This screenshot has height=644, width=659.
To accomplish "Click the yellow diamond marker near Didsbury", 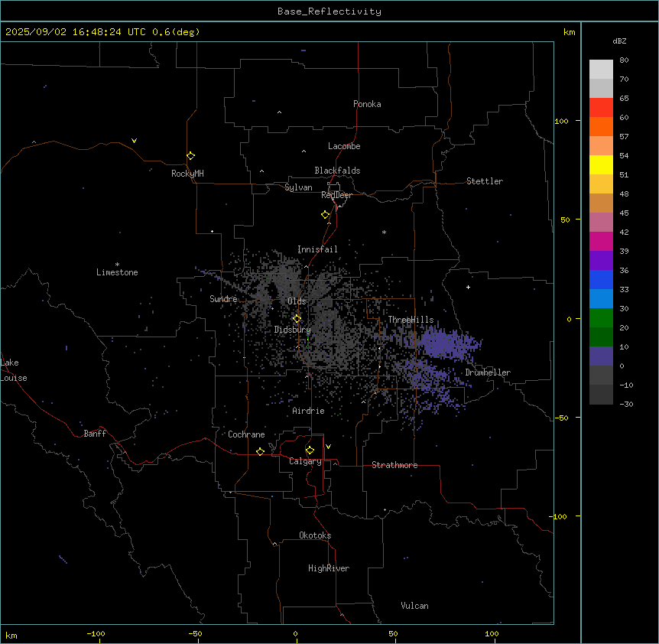I will click(x=297, y=319).
